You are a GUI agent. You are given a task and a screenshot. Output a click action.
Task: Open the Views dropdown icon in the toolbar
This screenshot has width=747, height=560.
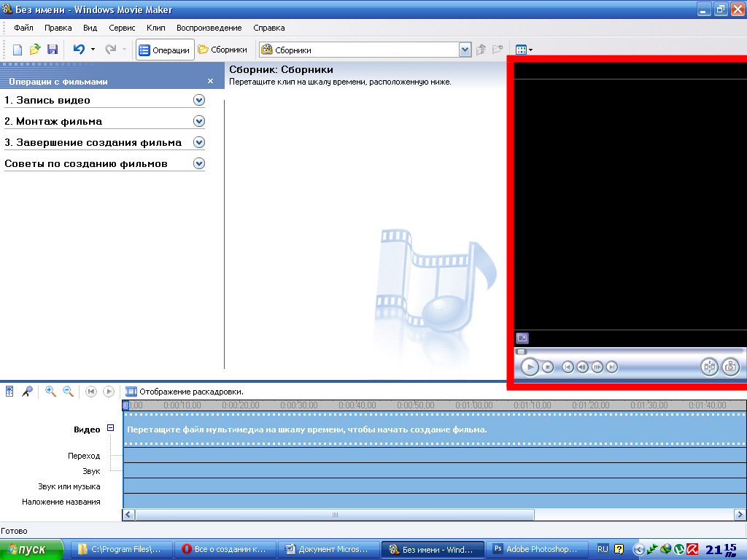point(524,50)
